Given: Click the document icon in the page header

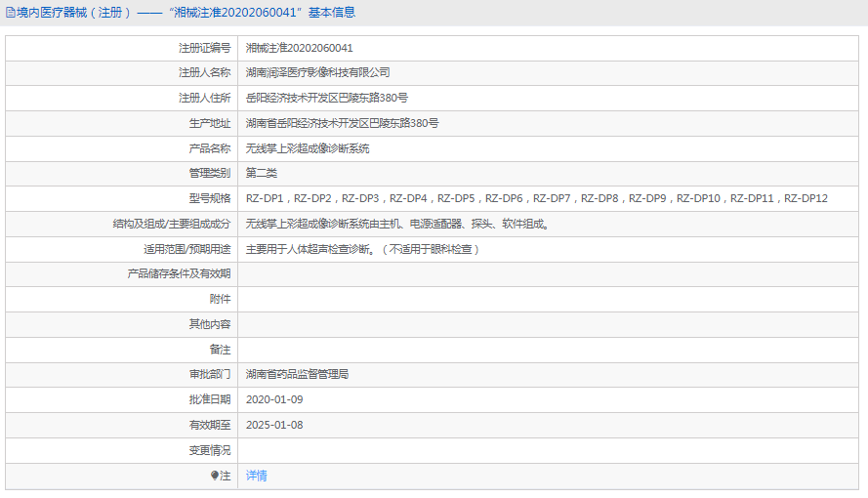Looking at the screenshot, I should [x=11, y=13].
